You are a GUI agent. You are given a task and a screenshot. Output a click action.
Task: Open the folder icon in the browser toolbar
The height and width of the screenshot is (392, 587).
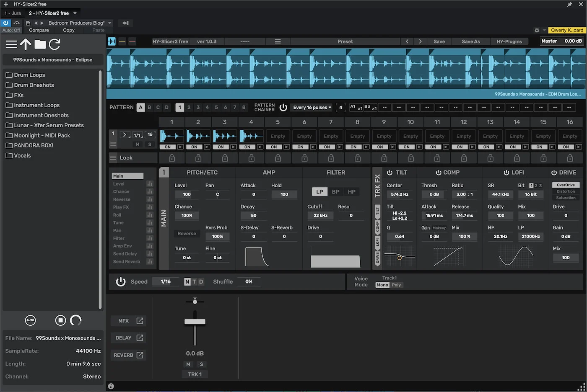pyautogui.click(x=40, y=44)
